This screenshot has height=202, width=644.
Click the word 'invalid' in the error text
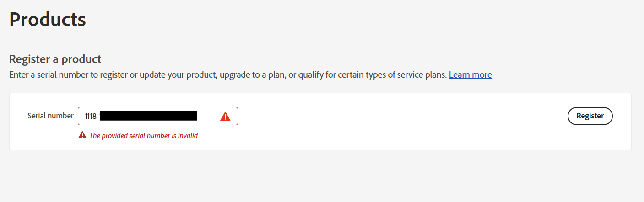tap(188, 135)
